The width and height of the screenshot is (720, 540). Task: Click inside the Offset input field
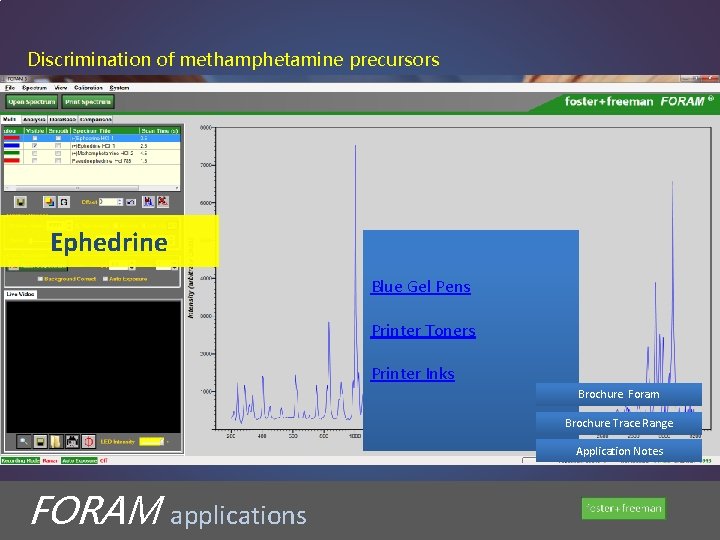click(108, 202)
